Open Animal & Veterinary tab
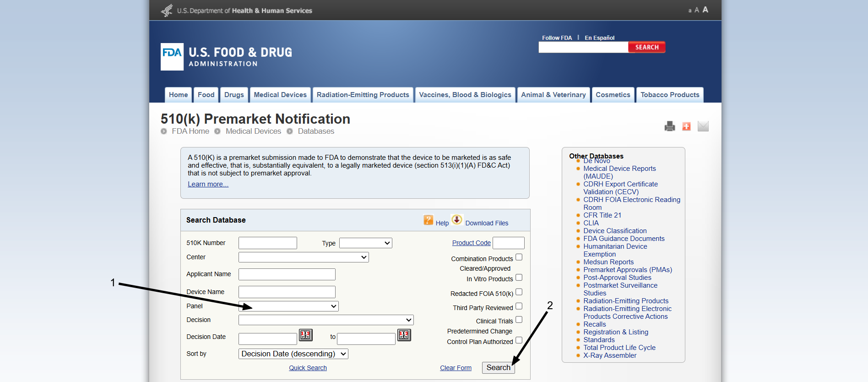The image size is (868, 382). tap(553, 95)
